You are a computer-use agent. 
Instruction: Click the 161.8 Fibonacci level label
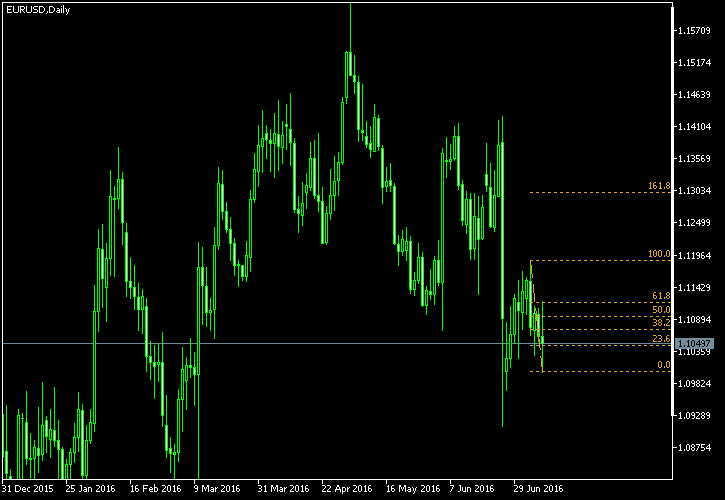coord(659,186)
